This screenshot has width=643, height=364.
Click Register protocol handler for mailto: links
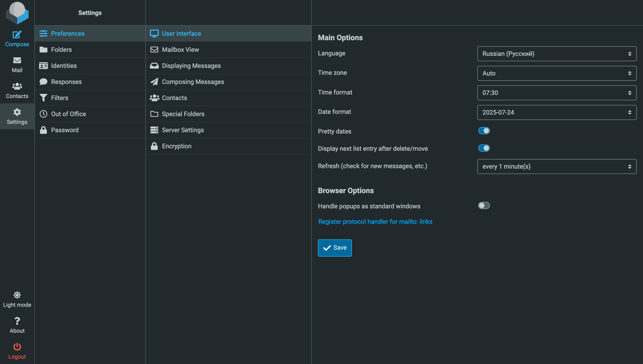[375, 222]
